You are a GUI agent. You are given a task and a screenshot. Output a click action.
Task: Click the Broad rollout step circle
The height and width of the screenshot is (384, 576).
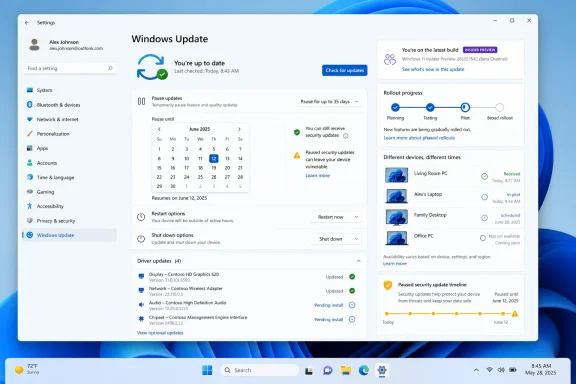[x=499, y=108]
